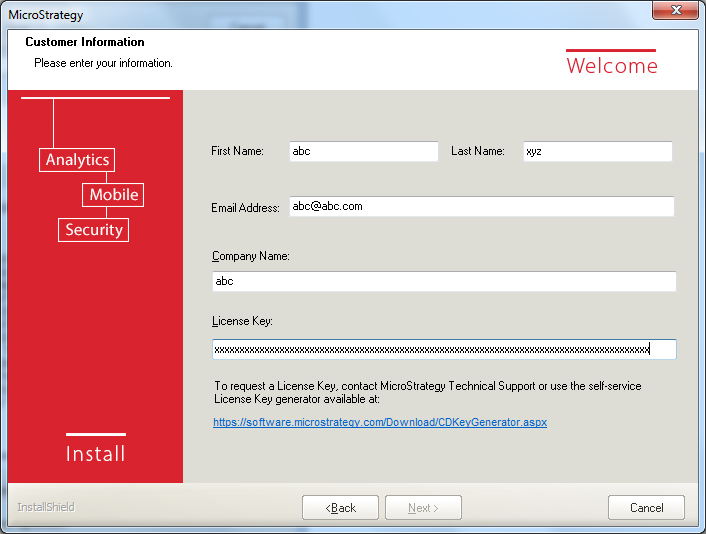Viewport: 706px width, 534px height.
Task: Click the Install label on the red panel
Action: click(96, 454)
